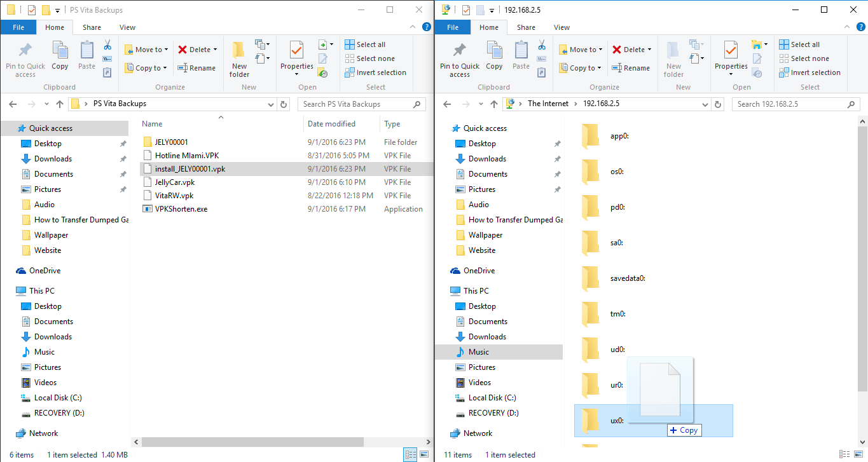Viewport: 868px width, 462px height.
Task: Click Rename in PS Vita Backups ribbon
Action: click(x=196, y=68)
